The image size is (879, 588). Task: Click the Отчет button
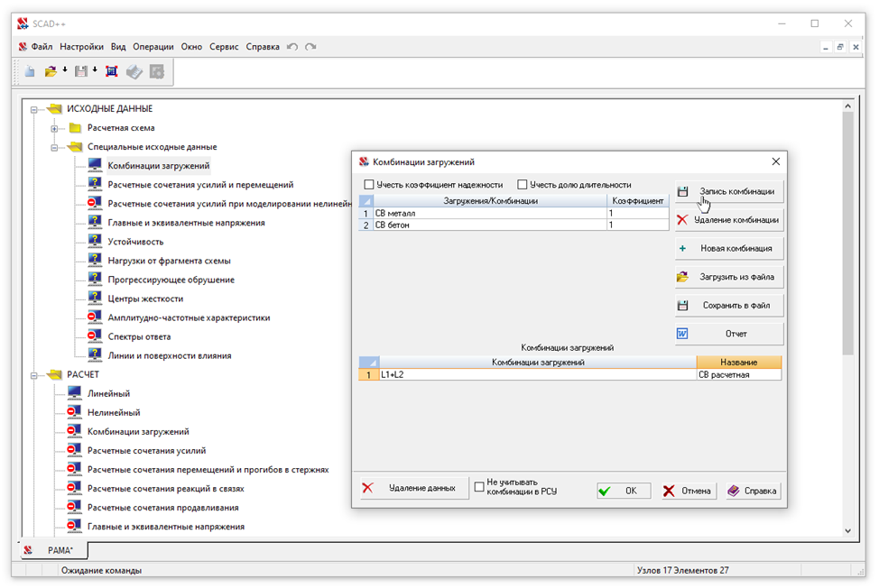[729, 334]
